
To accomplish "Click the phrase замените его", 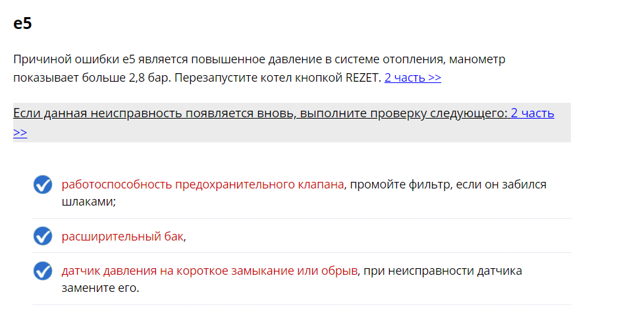I will pyautogui.click(x=101, y=288).
